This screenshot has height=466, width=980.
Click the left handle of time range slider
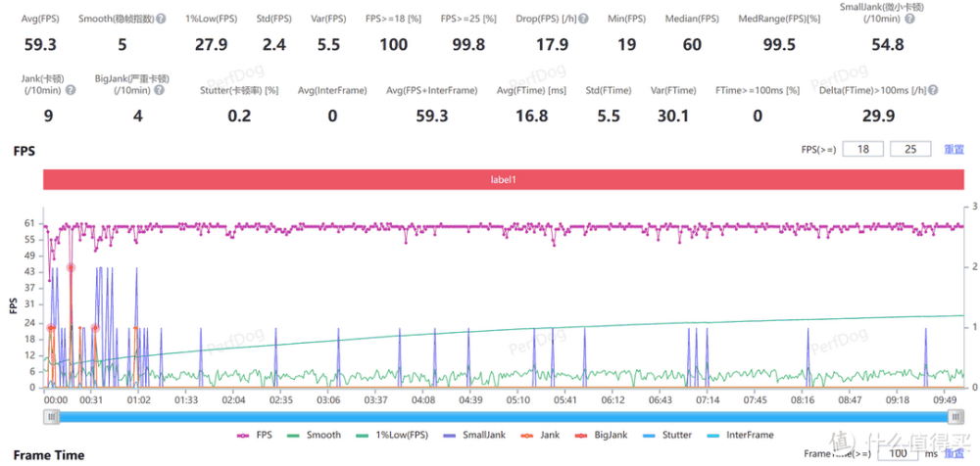(x=51, y=416)
